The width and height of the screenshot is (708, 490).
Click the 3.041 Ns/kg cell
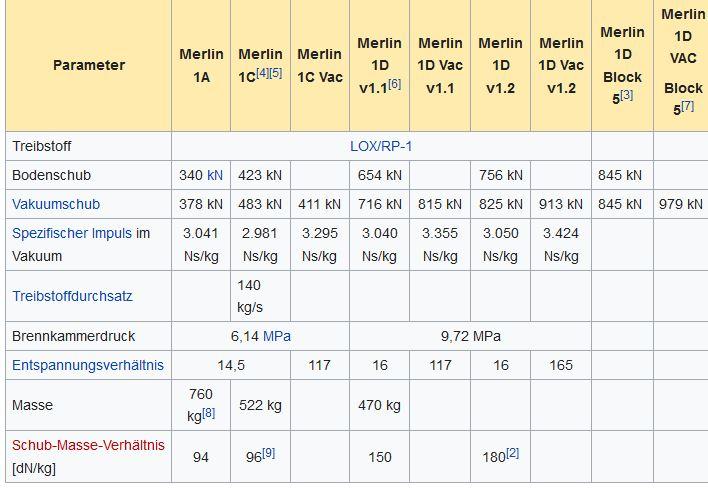(x=201, y=245)
